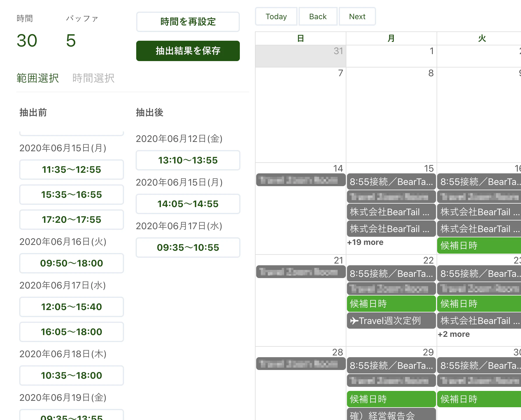Click the 時間を再設定 button
The width and height of the screenshot is (521, 420).
[x=188, y=22]
